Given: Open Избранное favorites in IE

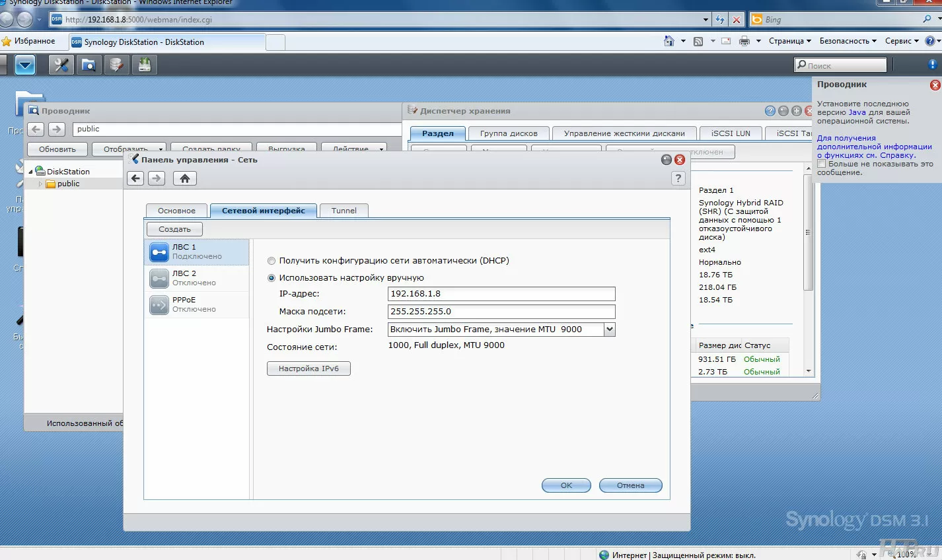Looking at the screenshot, I should pyautogui.click(x=28, y=41).
